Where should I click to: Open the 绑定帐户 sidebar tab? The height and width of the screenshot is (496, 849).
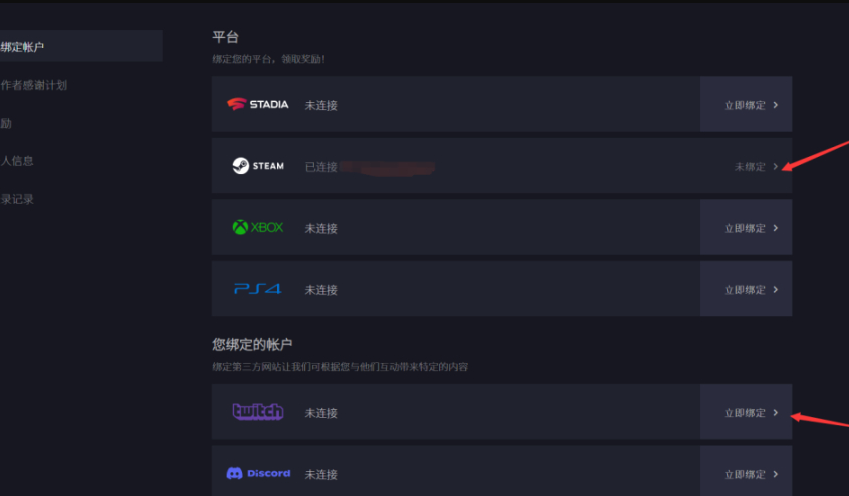[81, 46]
